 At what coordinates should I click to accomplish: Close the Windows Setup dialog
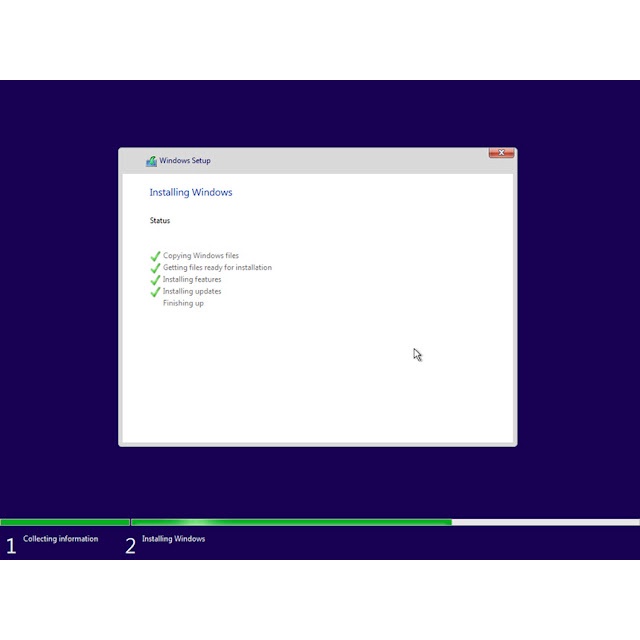click(x=501, y=153)
